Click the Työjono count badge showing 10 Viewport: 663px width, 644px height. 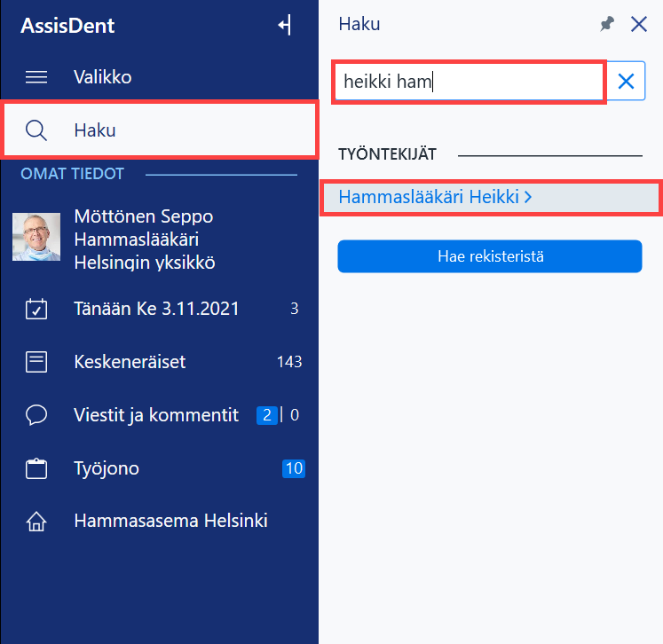tap(294, 468)
